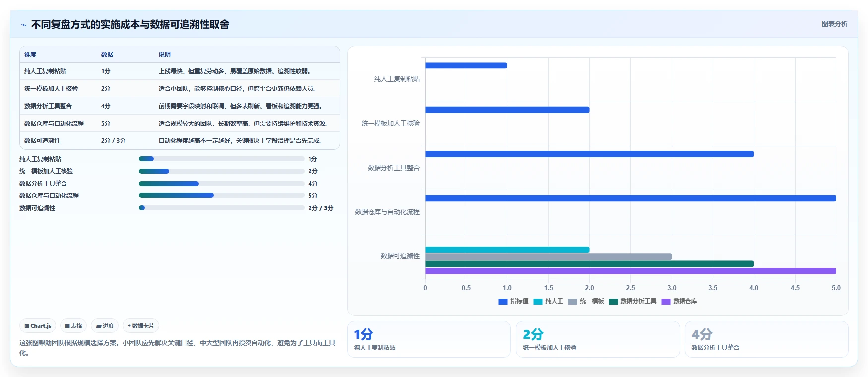
Task: Click the 纯人工复制粘贴 cell in the table
Action: (x=45, y=71)
